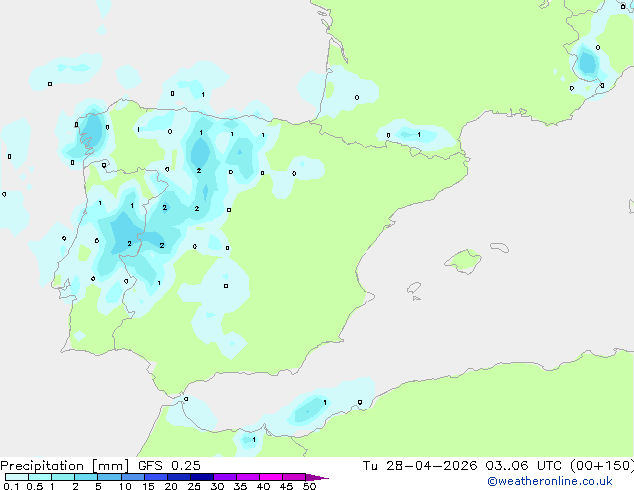Click the Menorca island outline
The height and width of the screenshot is (490, 634).
[500, 247]
